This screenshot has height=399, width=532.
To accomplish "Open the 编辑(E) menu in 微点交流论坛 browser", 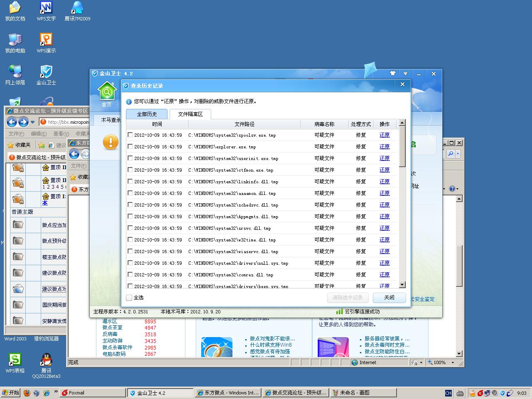I will [39, 133].
